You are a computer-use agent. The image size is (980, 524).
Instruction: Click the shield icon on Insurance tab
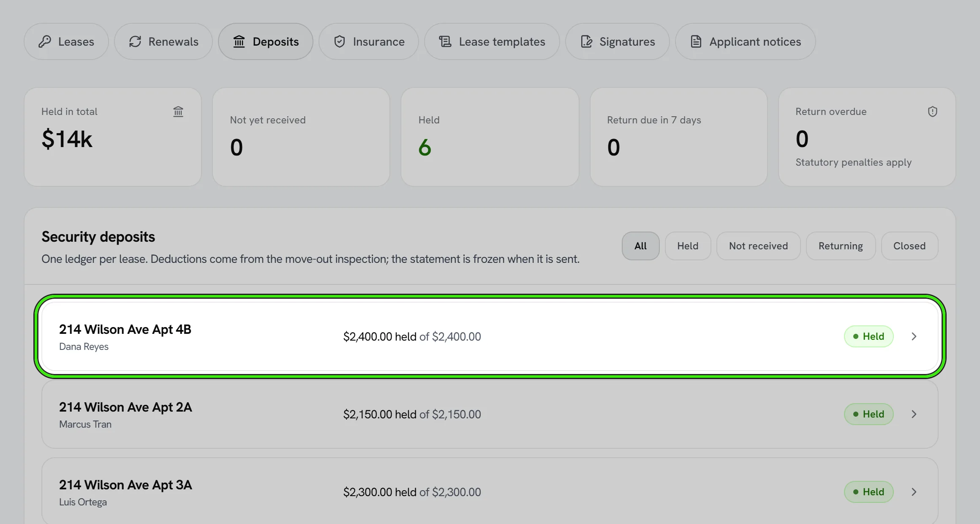(339, 41)
